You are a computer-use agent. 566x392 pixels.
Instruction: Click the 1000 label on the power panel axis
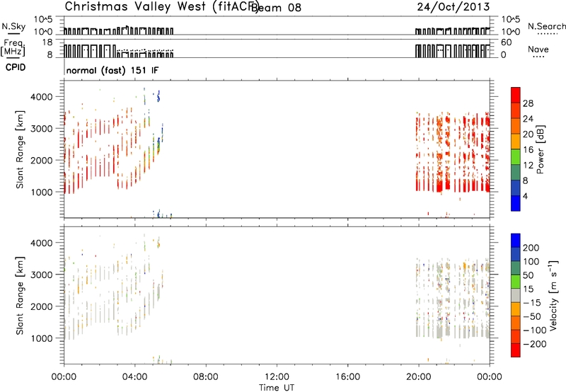(42, 192)
